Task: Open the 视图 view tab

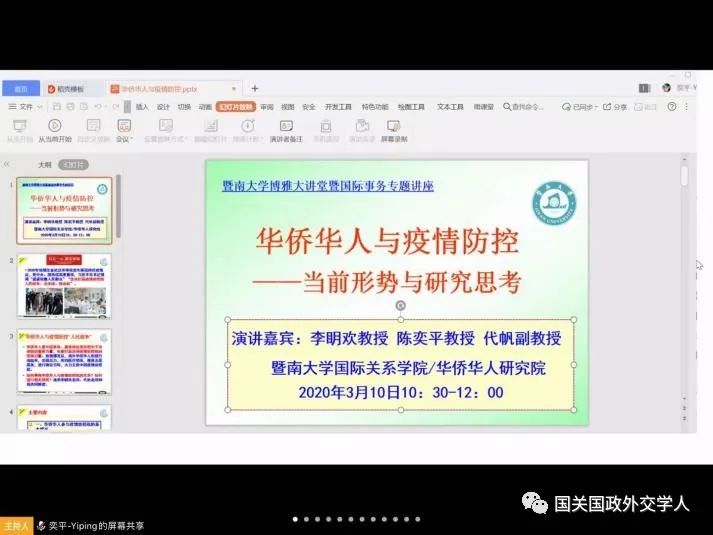Action: tap(288, 107)
